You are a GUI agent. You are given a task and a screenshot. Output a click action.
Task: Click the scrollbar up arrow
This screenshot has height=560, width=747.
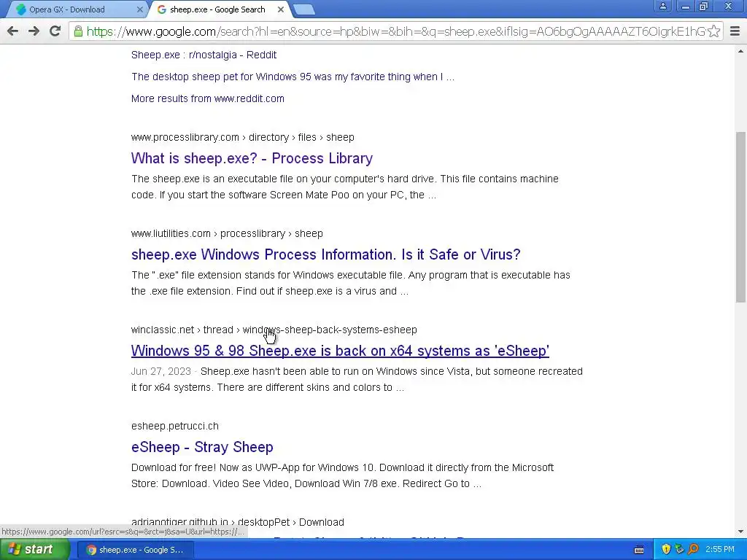tap(740, 52)
